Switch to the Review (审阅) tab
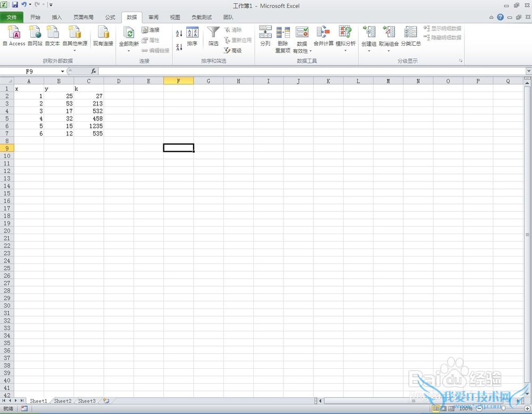 [x=153, y=18]
